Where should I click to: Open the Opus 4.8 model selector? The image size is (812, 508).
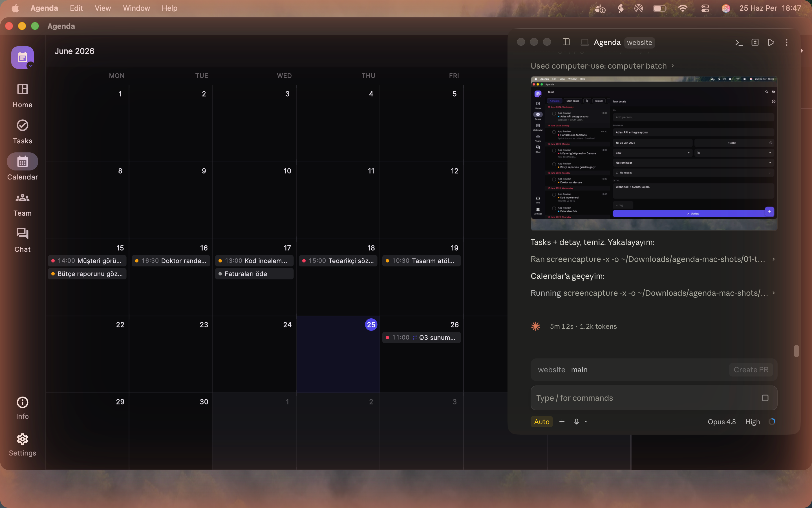721,422
